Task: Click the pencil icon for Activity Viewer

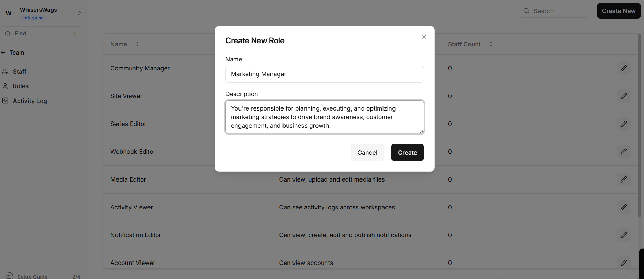Action: [x=623, y=207]
